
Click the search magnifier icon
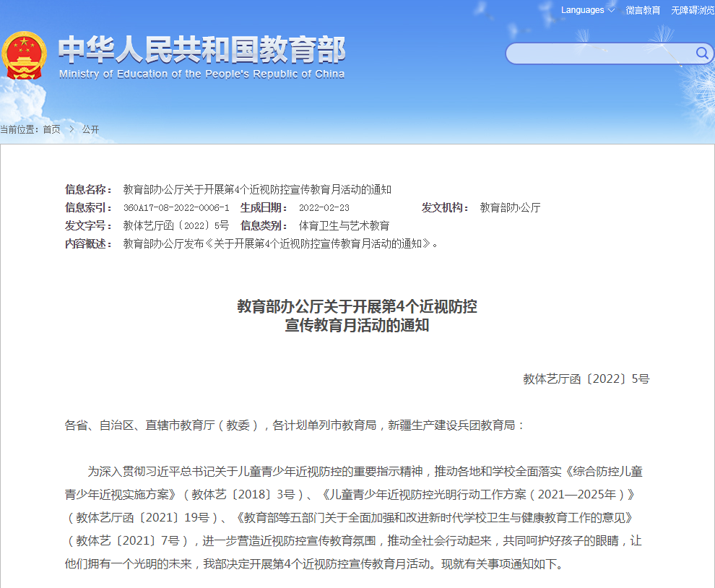[702, 53]
